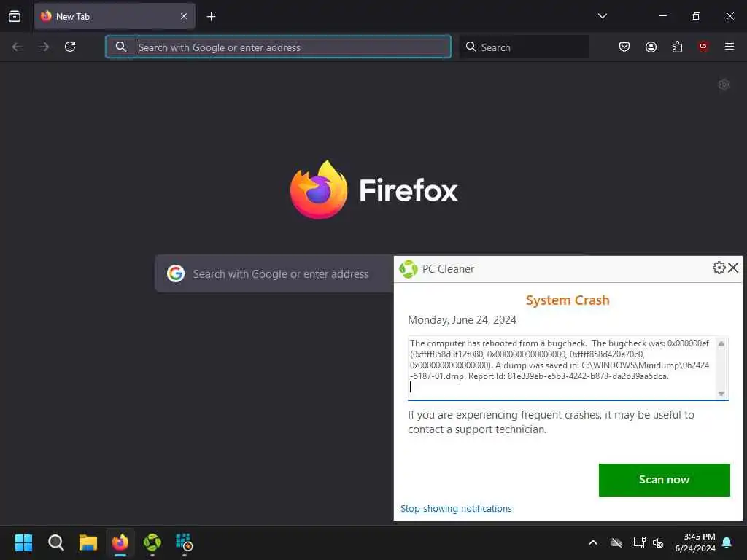The image size is (747, 560).
Task: Open PC Cleaner from the taskbar
Action: pyautogui.click(x=152, y=542)
